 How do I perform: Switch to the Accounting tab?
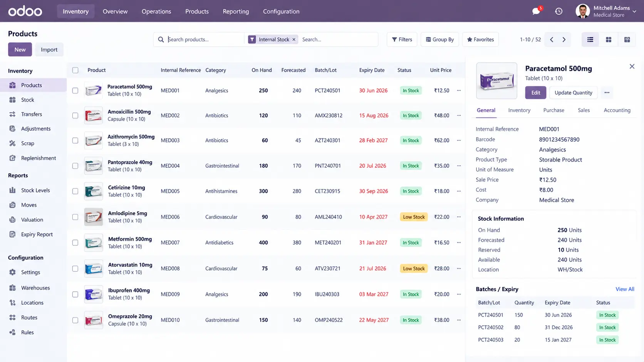[617, 110]
